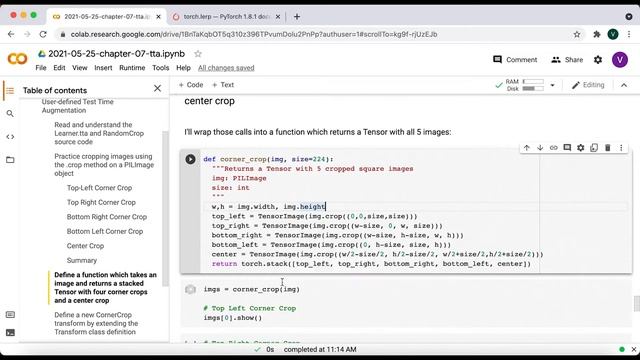This screenshot has height=360, width=640.
Task: Run the imgs = corner_crop(img) cell
Action: click(x=190, y=289)
